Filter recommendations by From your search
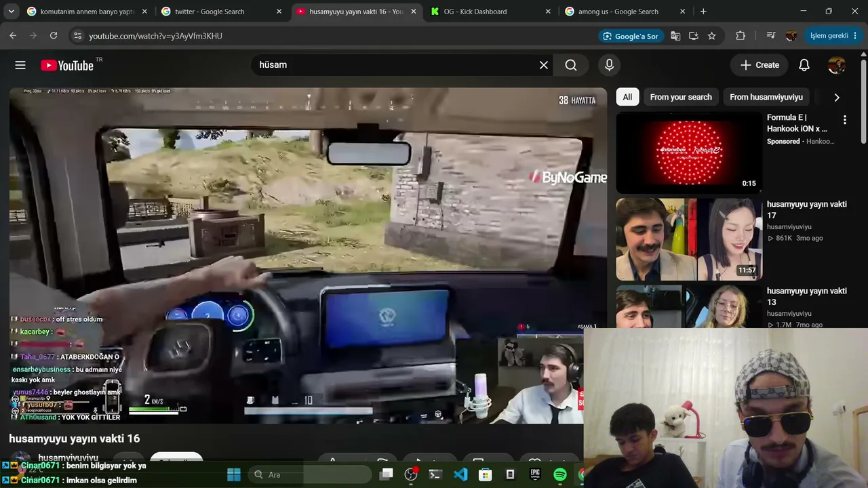 pyautogui.click(x=681, y=97)
